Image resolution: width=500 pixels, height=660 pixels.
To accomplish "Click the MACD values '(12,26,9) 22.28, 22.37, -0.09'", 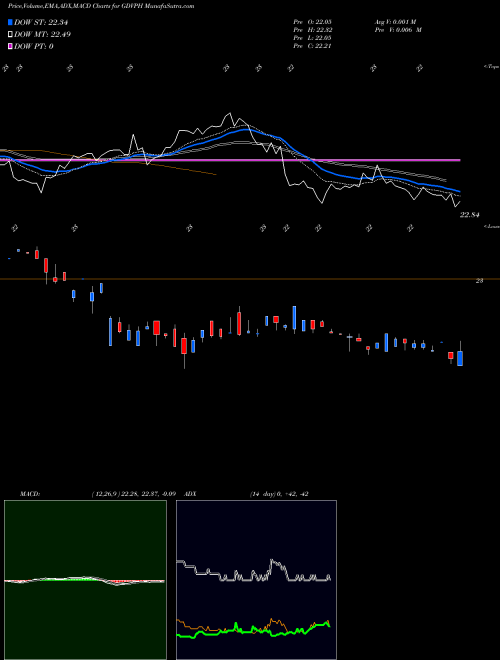I will [x=133, y=494].
